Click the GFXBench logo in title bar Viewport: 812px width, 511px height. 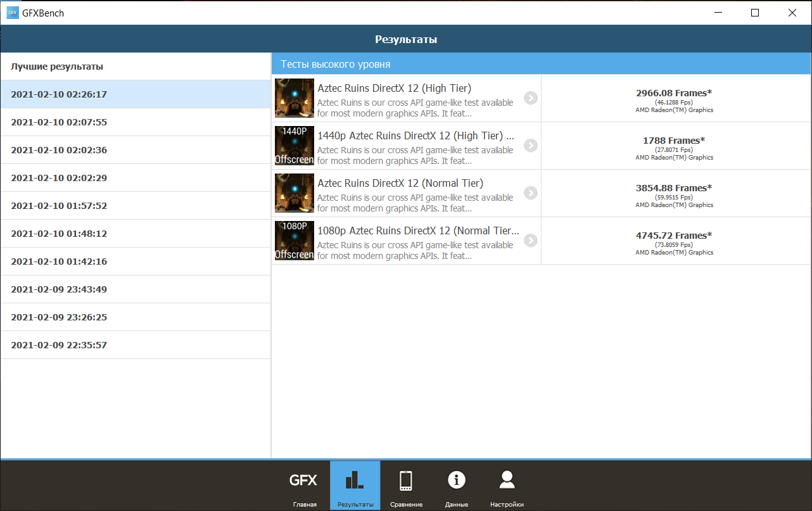[x=13, y=13]
